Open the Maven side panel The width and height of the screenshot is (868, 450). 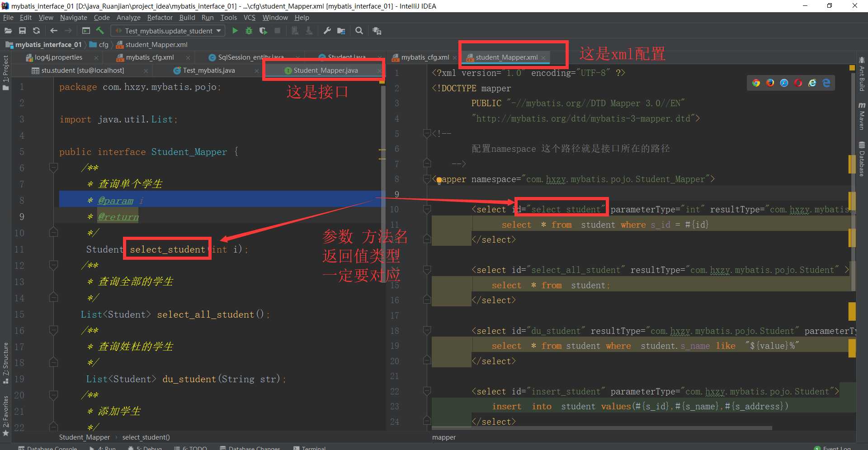click(x=862, y=116)
